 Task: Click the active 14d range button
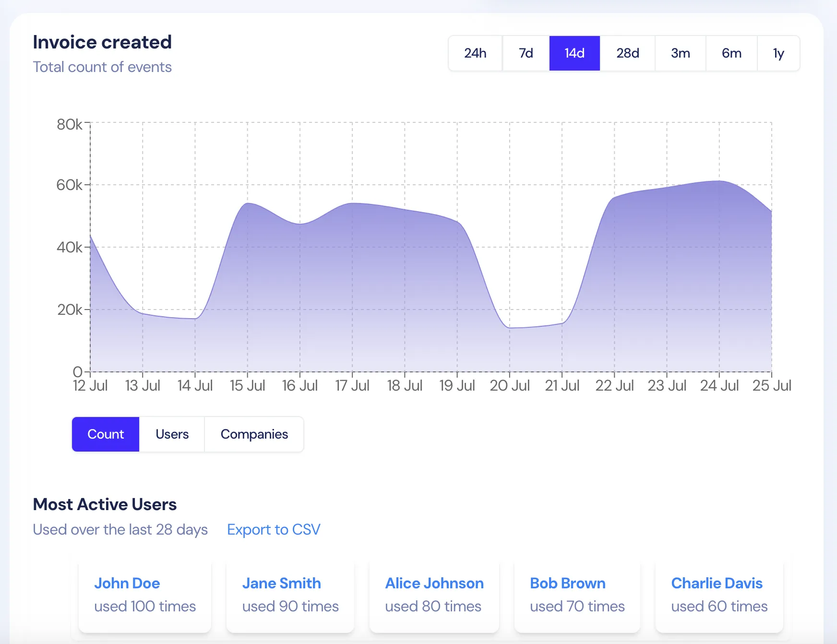[574, 53]
